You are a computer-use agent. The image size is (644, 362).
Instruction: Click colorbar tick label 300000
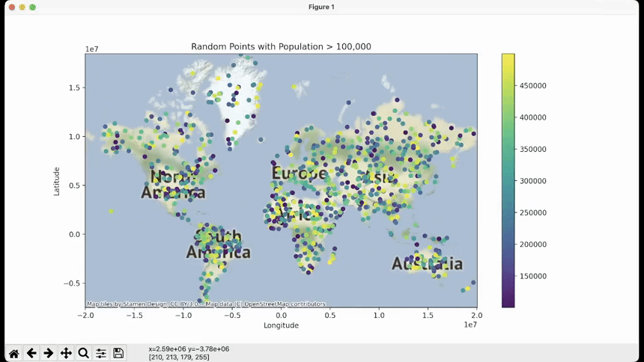click(x=532, y=181)
